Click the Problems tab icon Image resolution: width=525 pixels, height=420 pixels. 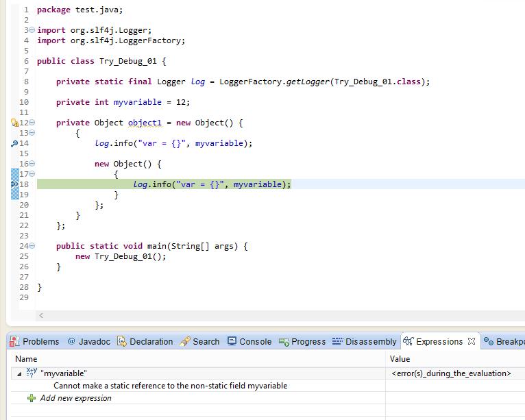pyautogui.click(x=14, y=341)
